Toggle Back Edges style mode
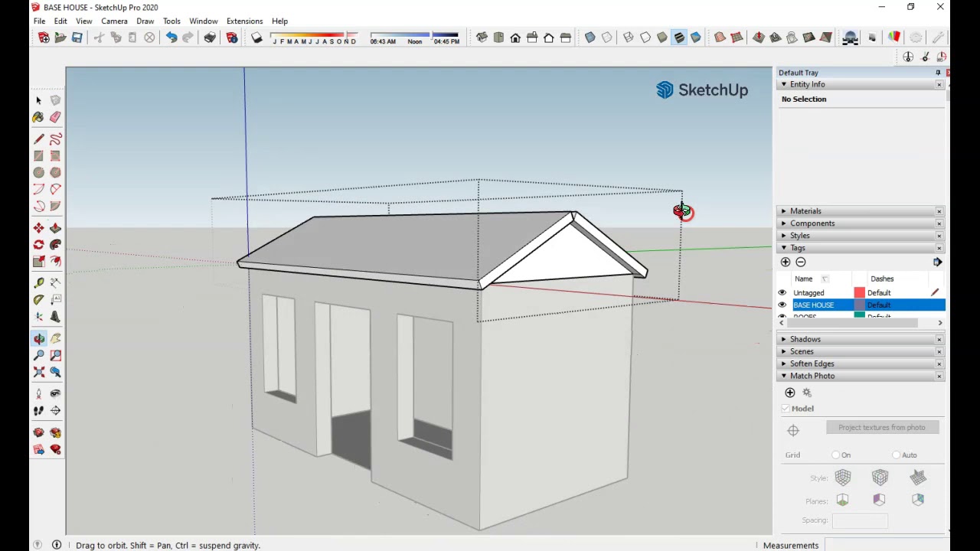The height and width of the screenshot is (551, 980). (607, 37)
